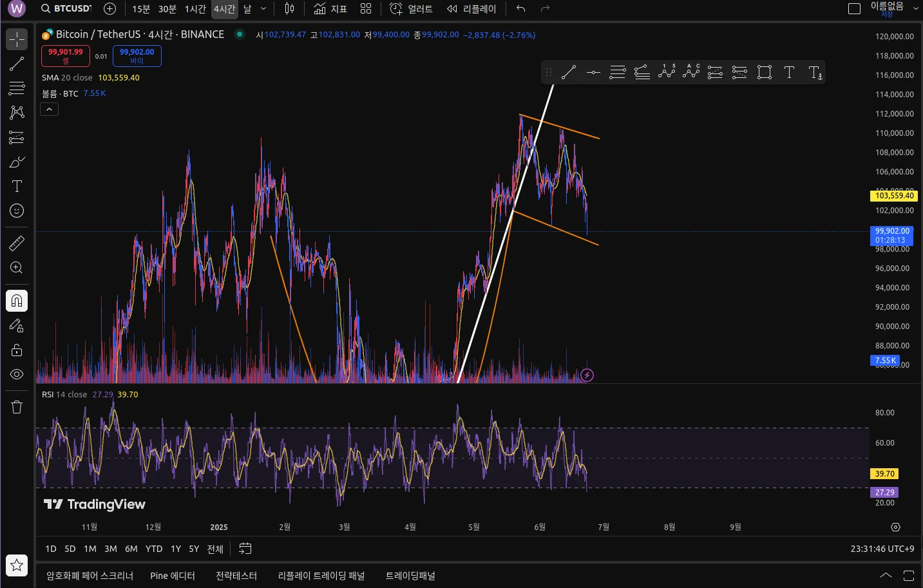Pick trend line in floating drawing toolbar
Image resolution: width=923 pixels, height=588 pixels.
[x=569, y=73]
